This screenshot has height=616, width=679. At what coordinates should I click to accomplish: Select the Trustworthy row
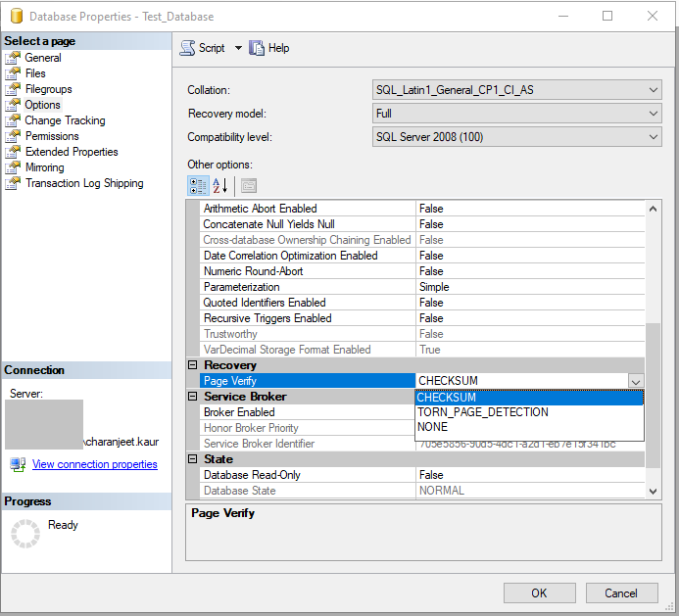tap(421, 334)
